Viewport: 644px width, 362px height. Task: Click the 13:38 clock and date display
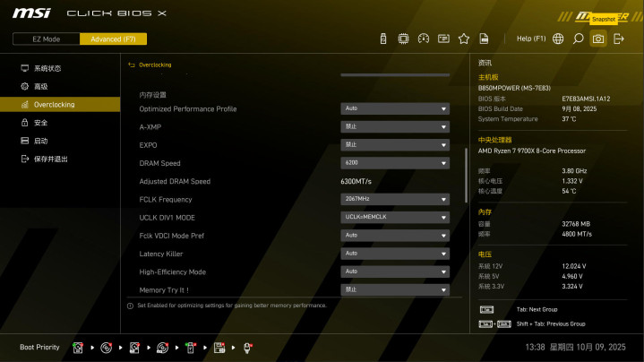[x=575, y=347]
